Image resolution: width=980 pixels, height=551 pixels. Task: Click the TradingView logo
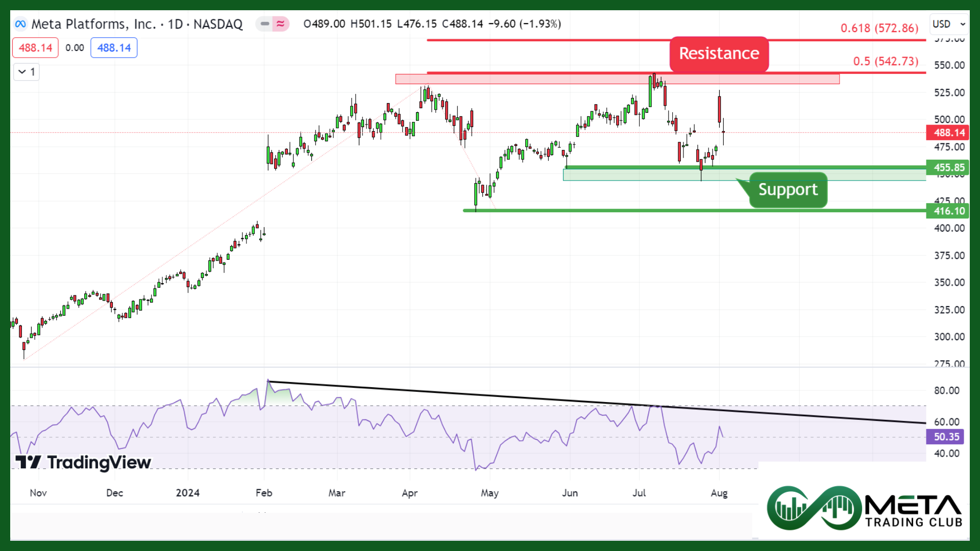[83, 462]
